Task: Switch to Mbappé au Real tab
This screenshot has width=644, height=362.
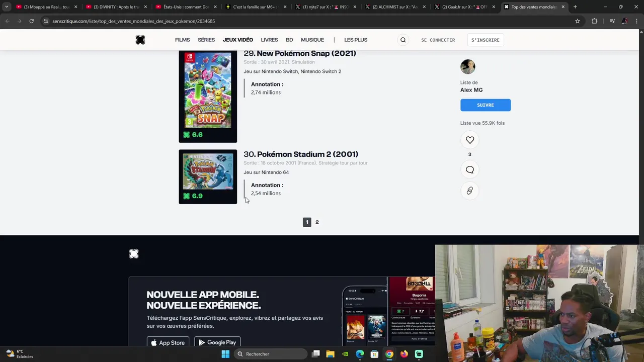Action: click(x=46, y=7)
